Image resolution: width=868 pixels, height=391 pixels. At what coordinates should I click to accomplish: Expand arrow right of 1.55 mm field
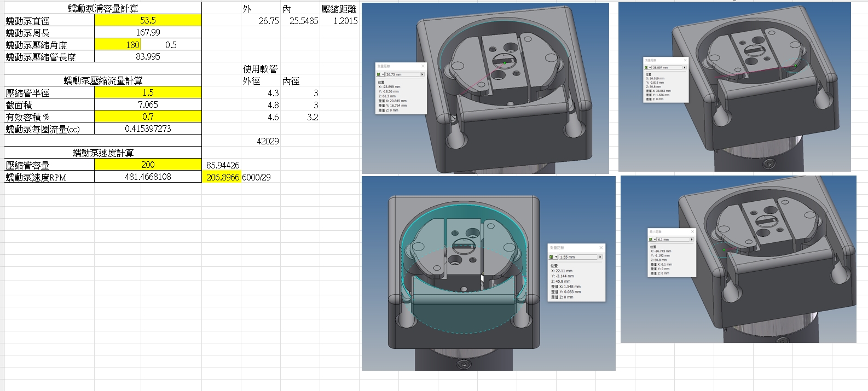[600, 257]
